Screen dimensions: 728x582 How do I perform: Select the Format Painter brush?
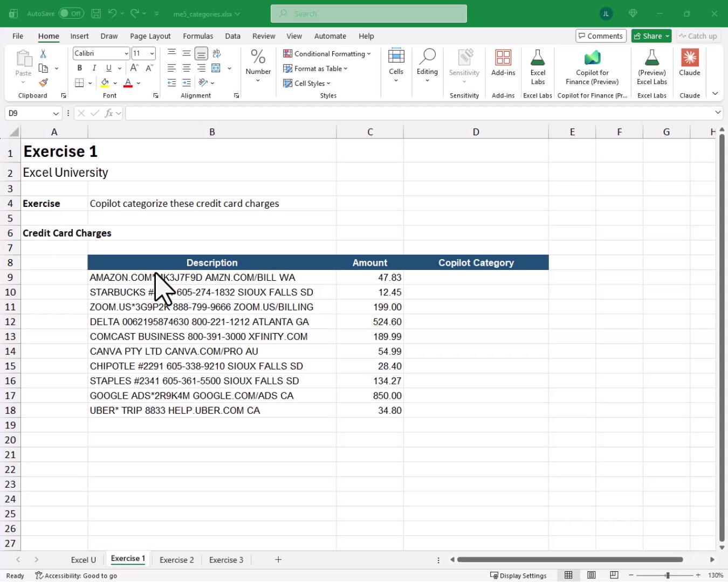43,83
